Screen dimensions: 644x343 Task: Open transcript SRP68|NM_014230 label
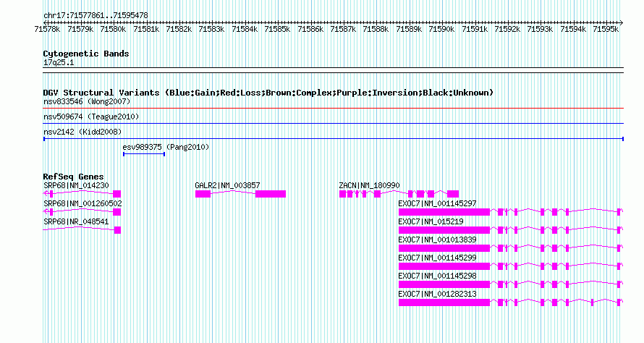77,186
